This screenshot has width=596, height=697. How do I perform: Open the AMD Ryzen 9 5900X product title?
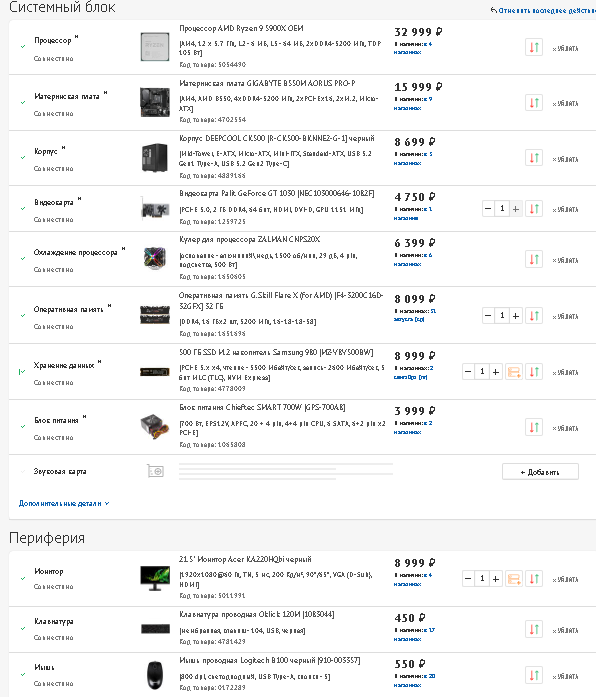pyautogui.click(x=241, y=28)
